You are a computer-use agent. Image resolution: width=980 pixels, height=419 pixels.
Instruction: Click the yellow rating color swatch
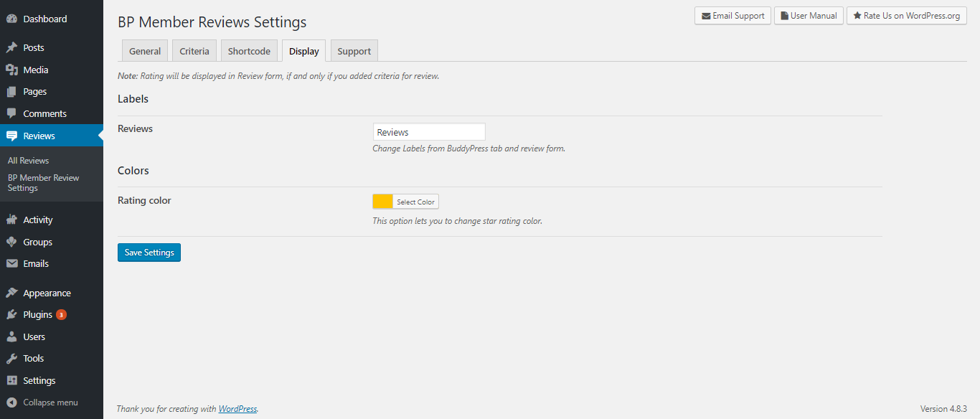383,202
